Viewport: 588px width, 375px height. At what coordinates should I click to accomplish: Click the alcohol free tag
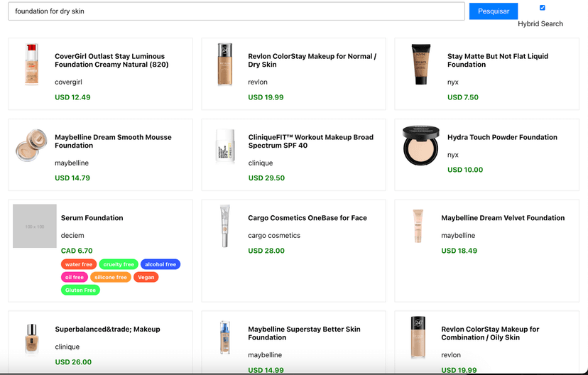click(160, 264)
